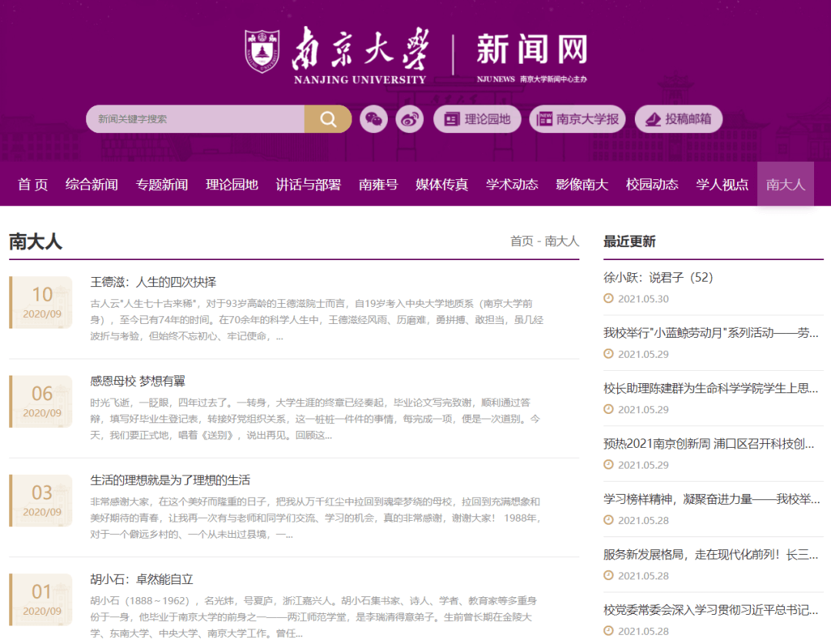Select the 讲话与部署 nav item
Viewport: 831px width, 644px height.
click(308, 185)
